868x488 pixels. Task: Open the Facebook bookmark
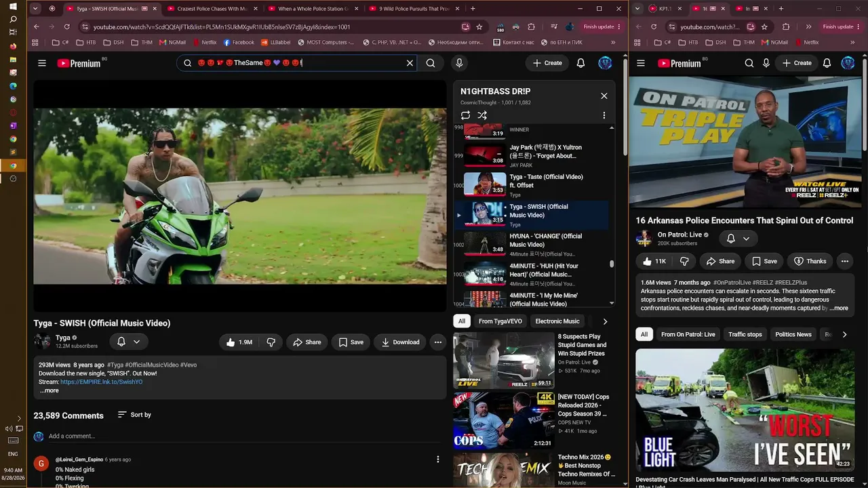(x=239, y=42)
